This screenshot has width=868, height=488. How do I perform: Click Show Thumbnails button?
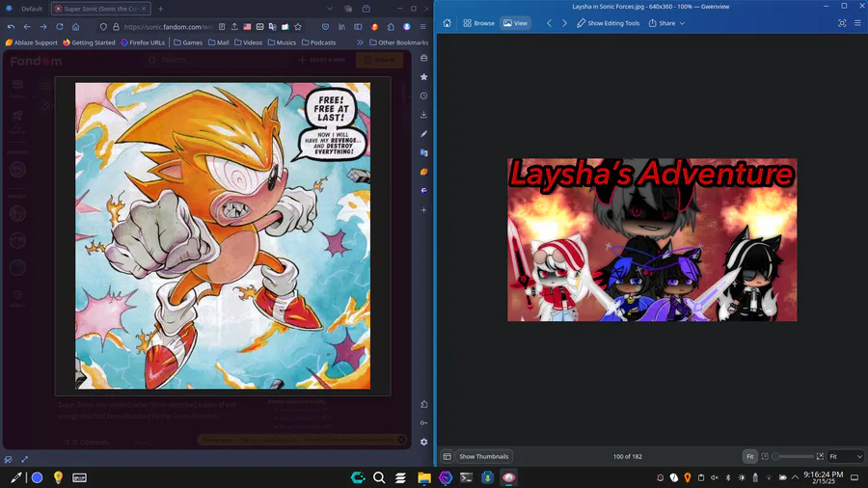click(x=484, y=456)
